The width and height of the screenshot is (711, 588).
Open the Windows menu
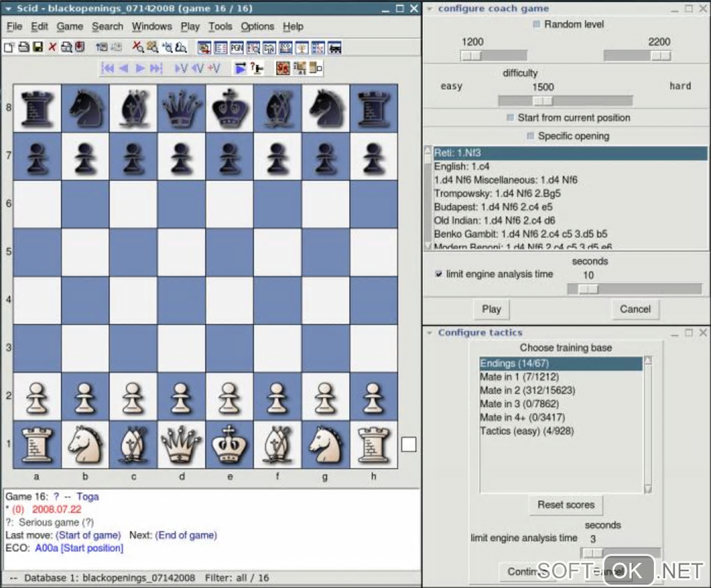(152, 26)
